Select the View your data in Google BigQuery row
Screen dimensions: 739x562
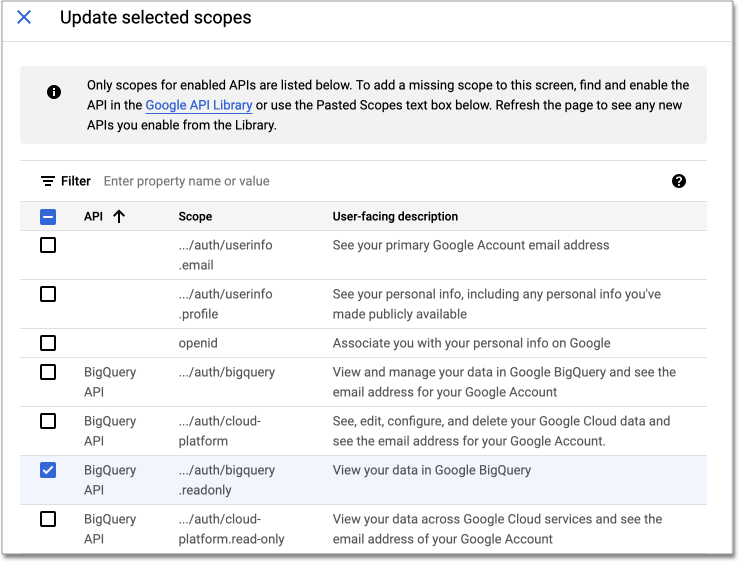431,470
